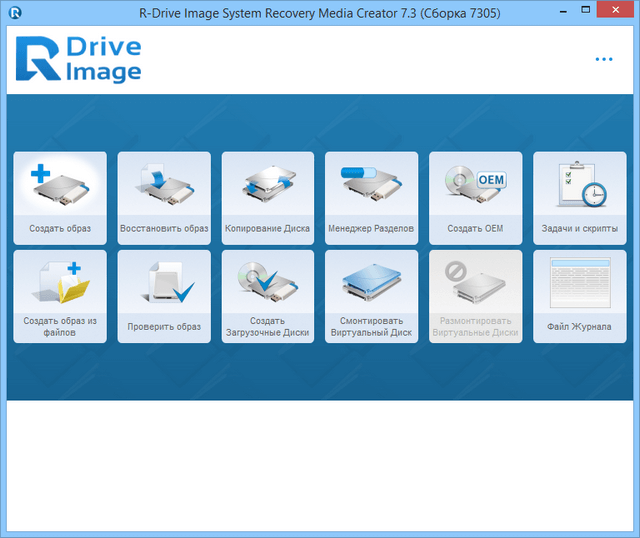Click the 'Файл Журнала' text label
Viewport: 640px width, 538px height.
coord(579,327)
